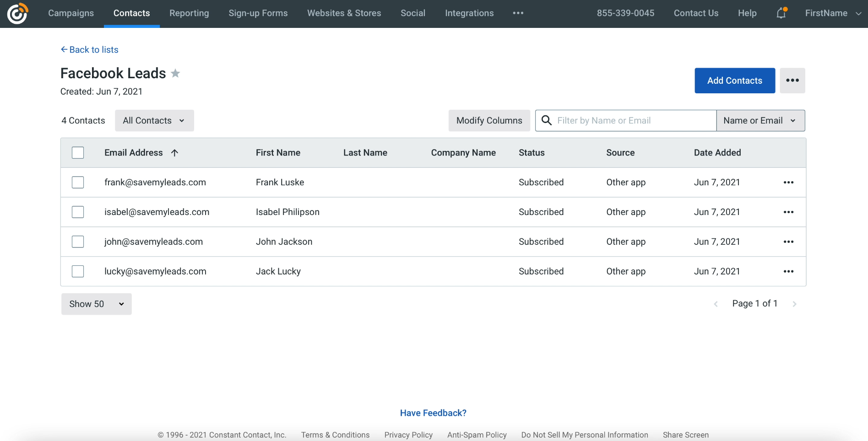Go to previous page arrow
This screenshot has height=441, width=868.
[716, 304]
